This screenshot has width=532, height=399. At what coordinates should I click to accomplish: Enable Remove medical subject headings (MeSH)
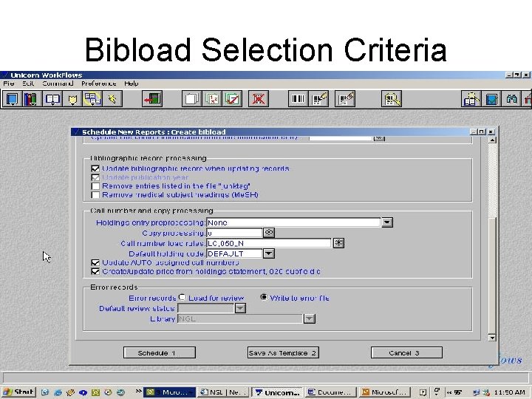95,195
